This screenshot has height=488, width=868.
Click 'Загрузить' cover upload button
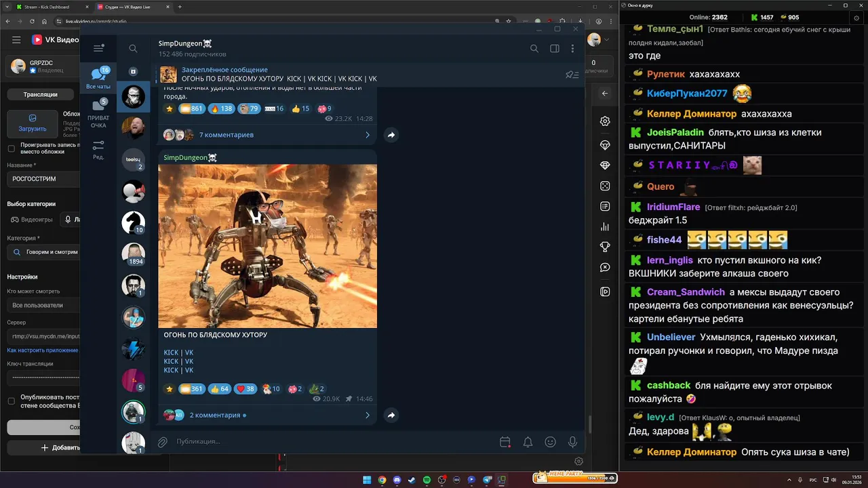[33, 123]
